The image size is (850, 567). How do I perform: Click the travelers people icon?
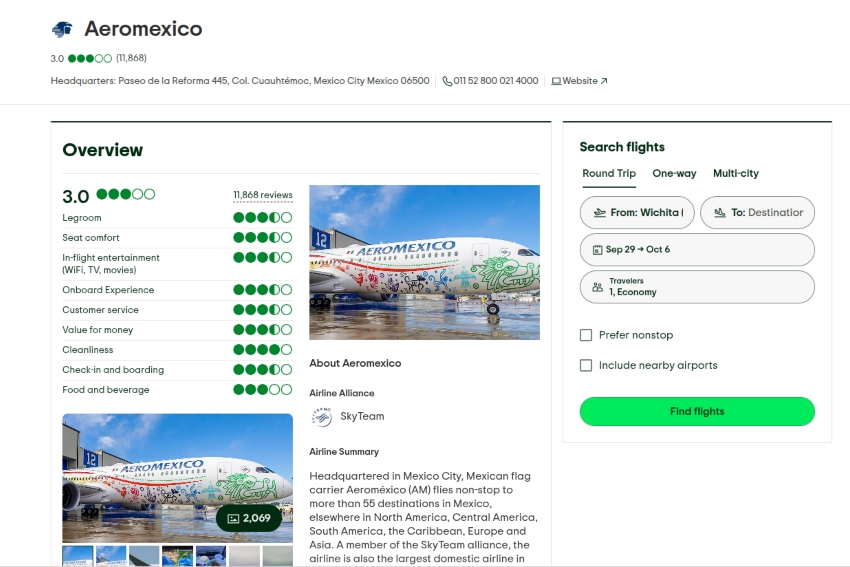tap(597, 287)
